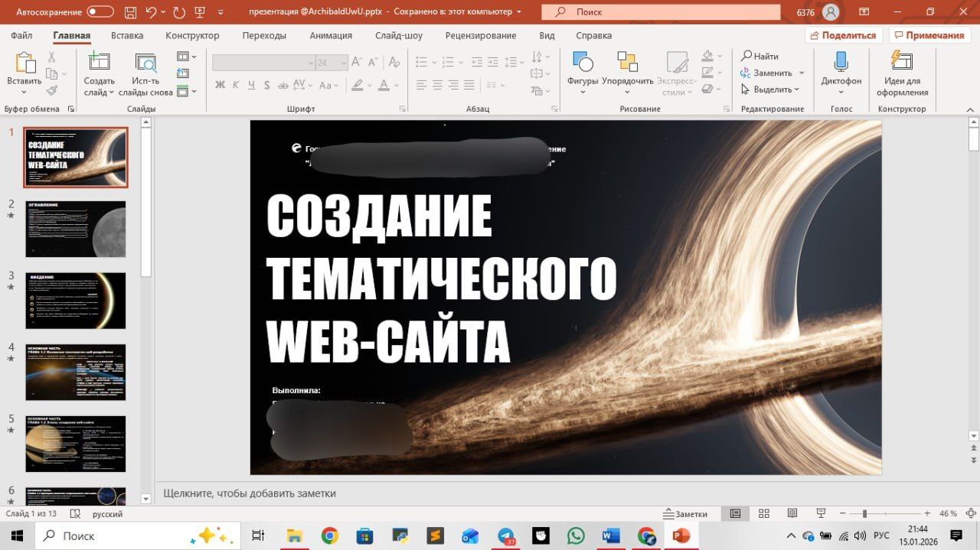Open the slide Section dropdown

pos(187,91)
